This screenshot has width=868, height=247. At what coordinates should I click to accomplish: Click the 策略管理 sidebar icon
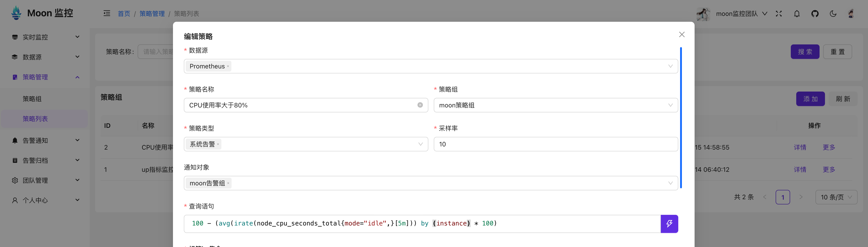tap(15, 77)
